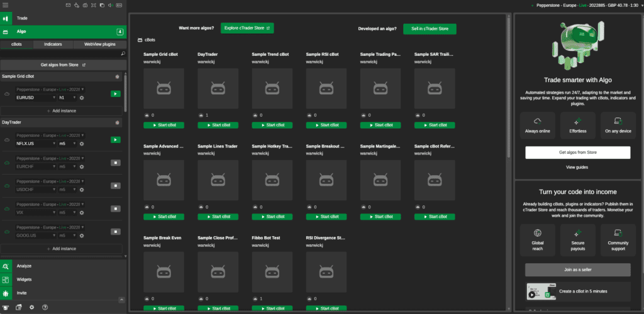Open the Invite section
The height and width of the screenshot is (314, 644).
(64, 293)
